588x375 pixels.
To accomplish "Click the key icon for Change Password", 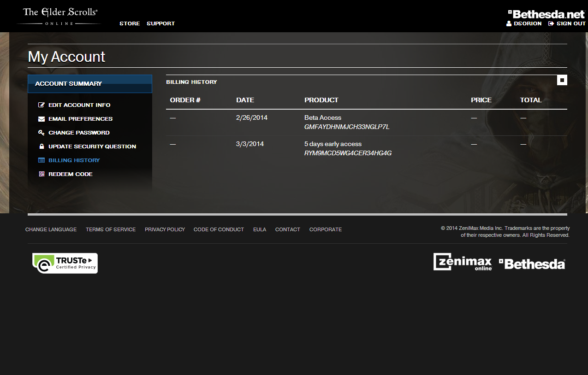I will pos(42,133).
